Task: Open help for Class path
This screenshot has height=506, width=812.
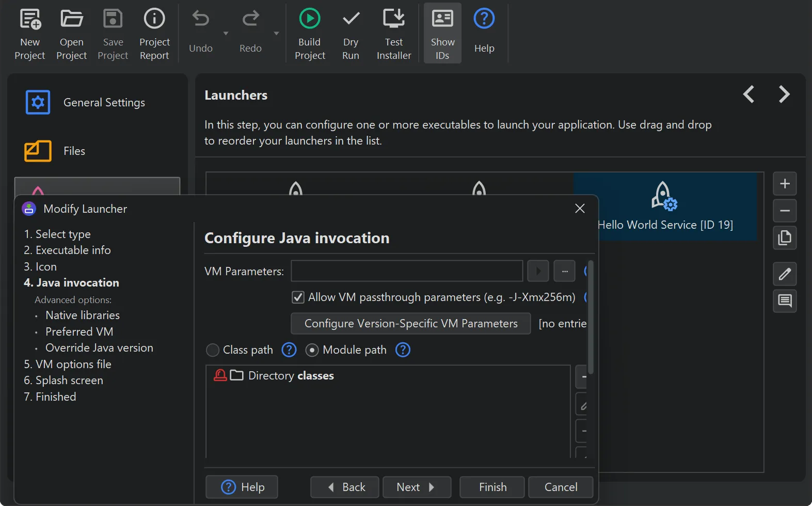Action: (x=289, y=350)
